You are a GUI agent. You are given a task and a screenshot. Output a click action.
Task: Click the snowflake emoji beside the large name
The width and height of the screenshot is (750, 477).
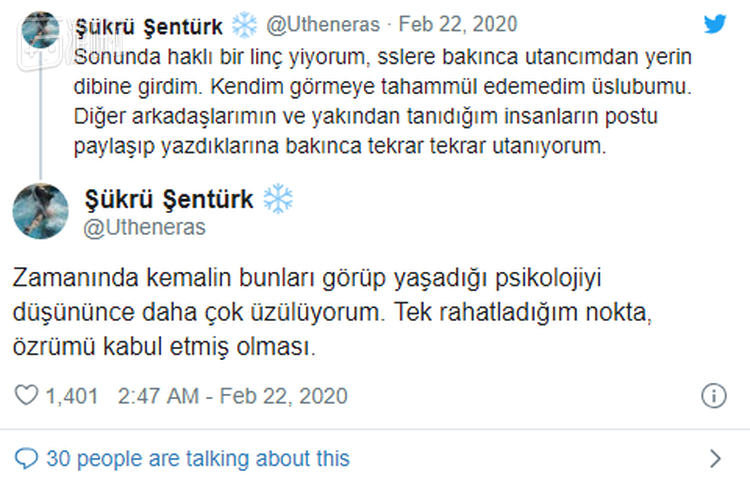277,199
